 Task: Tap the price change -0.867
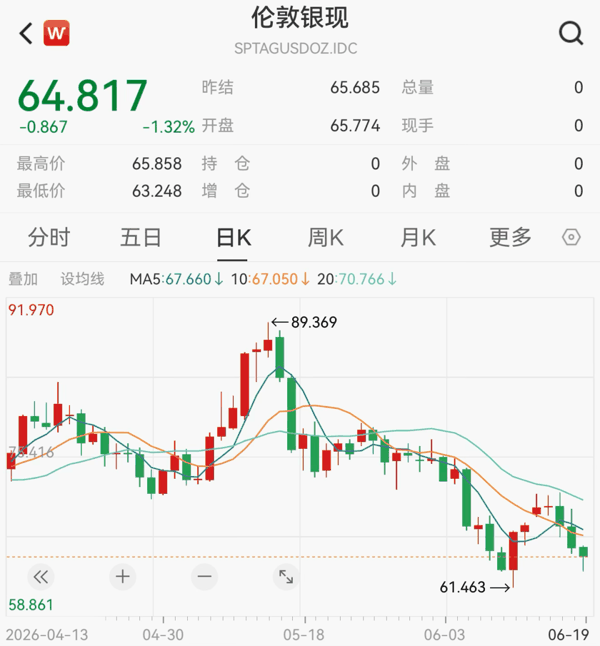tap(43, 127)
